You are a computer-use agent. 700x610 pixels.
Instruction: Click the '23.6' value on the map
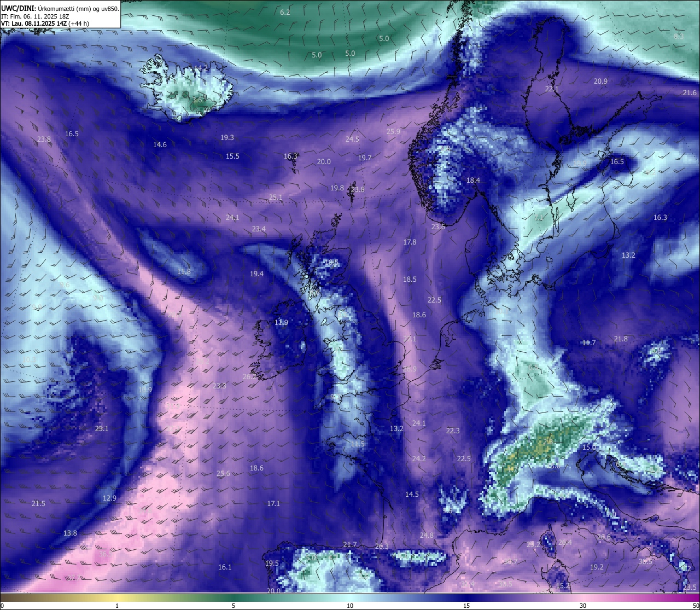438,226
